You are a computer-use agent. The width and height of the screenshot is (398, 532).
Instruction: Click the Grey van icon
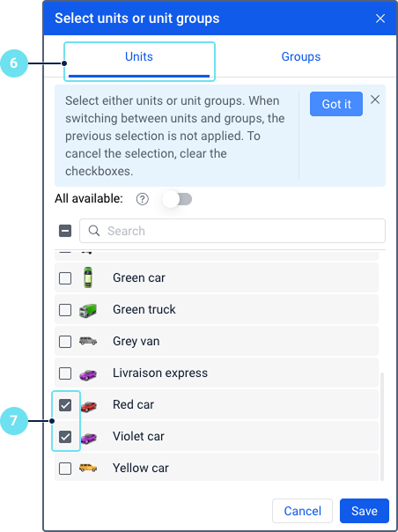coord(88,341)
